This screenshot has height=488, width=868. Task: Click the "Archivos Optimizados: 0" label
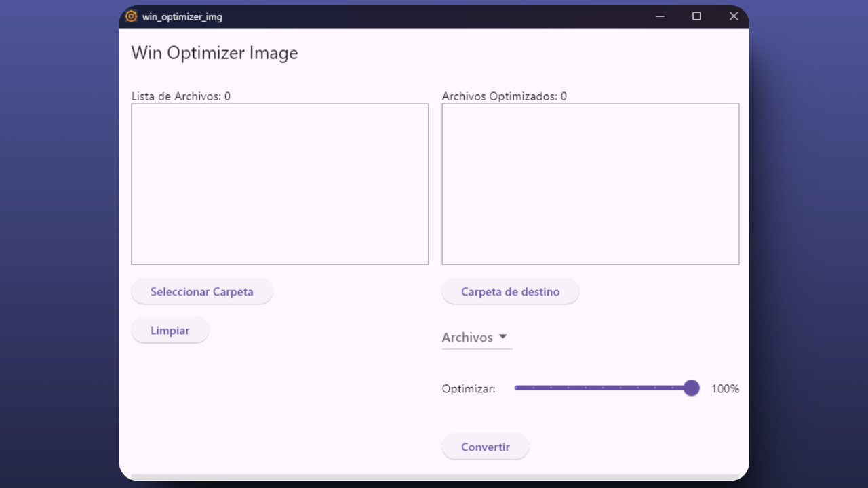(x=505, y=96)
